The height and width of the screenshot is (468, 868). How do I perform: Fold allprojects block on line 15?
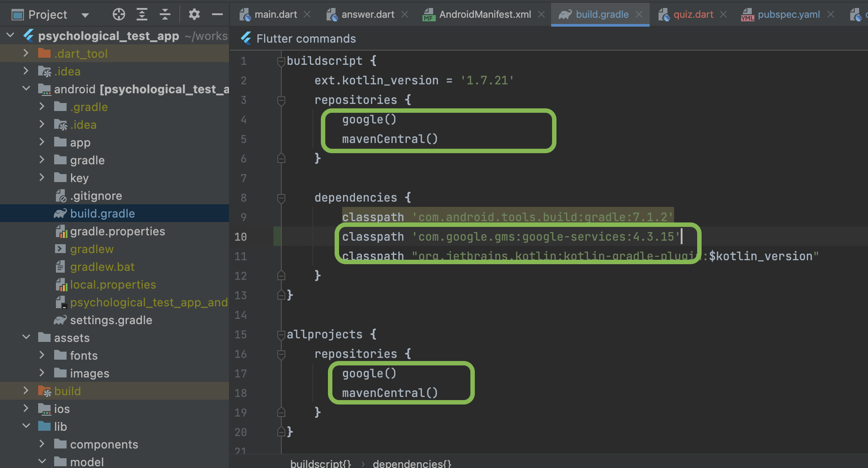point(281,335)
